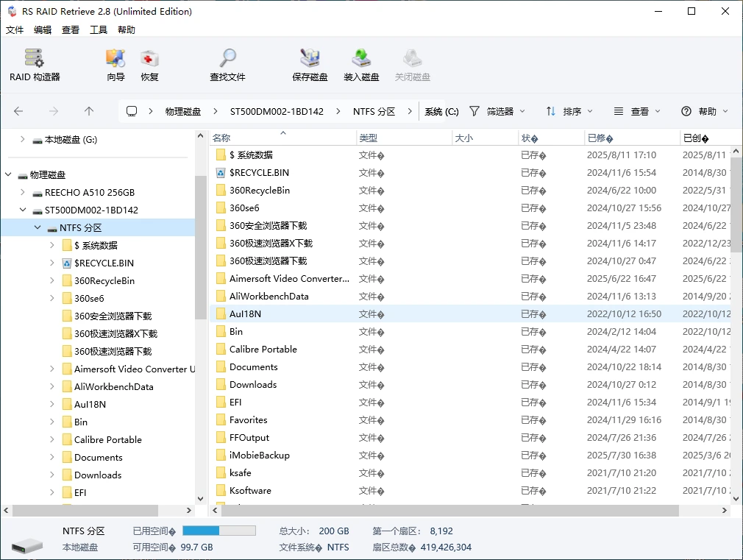Viewport: 743px width, 560px height.
Task: Click the back navigation arrow
Action: tap(18, 110)
